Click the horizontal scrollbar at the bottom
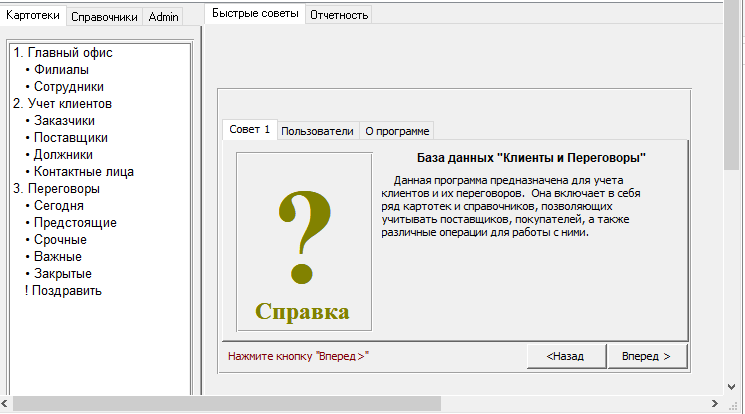Image resolution: width=745 pixels, height=414 pixels. (220, 404)
